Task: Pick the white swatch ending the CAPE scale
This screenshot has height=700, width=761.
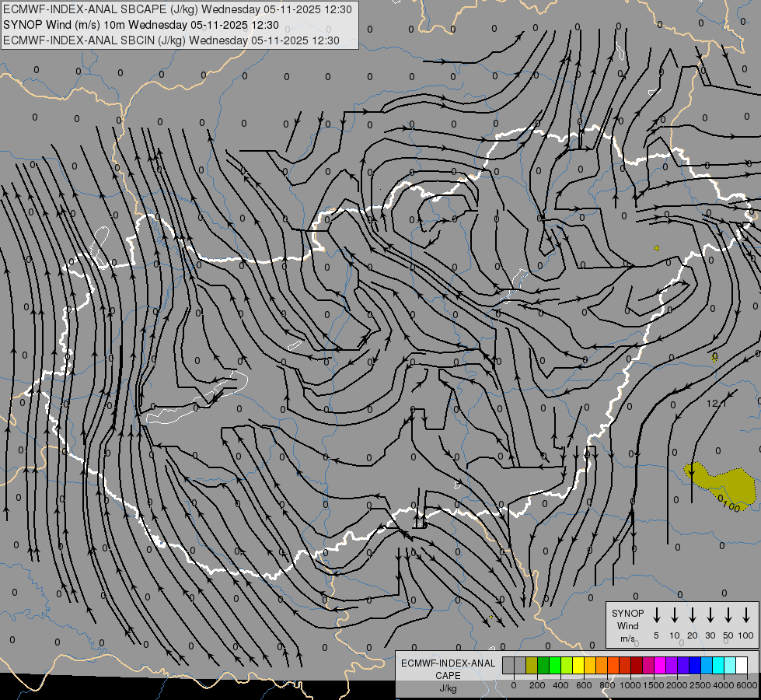Action: (x=742, y=665)
